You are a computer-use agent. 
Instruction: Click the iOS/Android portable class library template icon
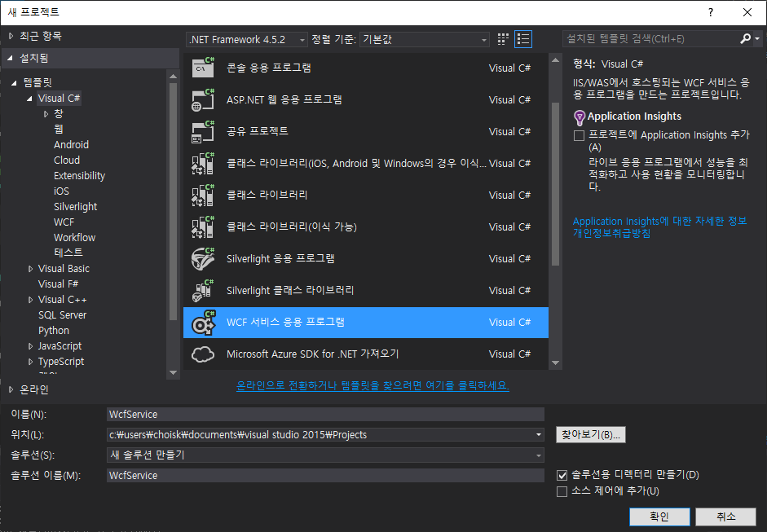[x=203, y=163]
